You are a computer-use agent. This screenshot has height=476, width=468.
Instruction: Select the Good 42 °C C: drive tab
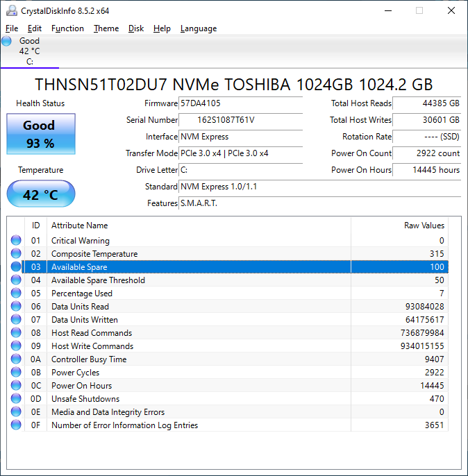coord(29,51)
